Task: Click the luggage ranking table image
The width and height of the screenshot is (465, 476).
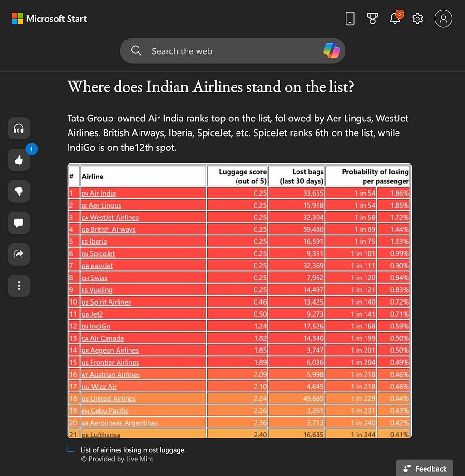Action: (239, 300)
